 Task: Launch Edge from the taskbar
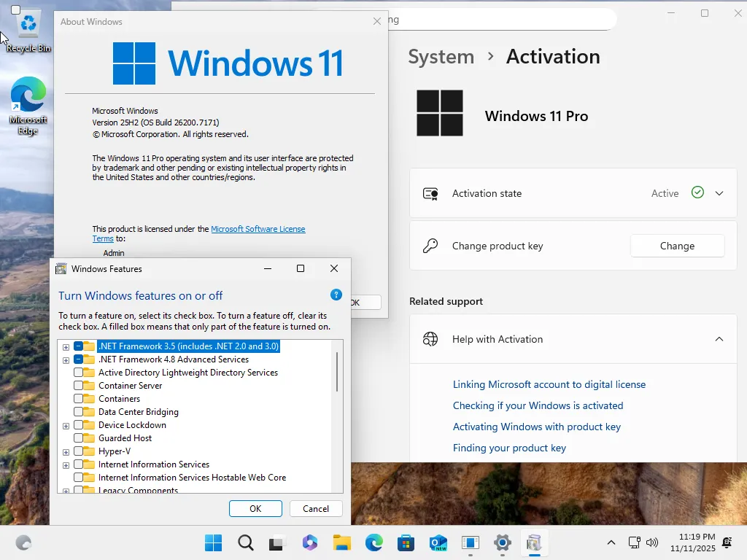pyautogui.click(x=374, y=542)
